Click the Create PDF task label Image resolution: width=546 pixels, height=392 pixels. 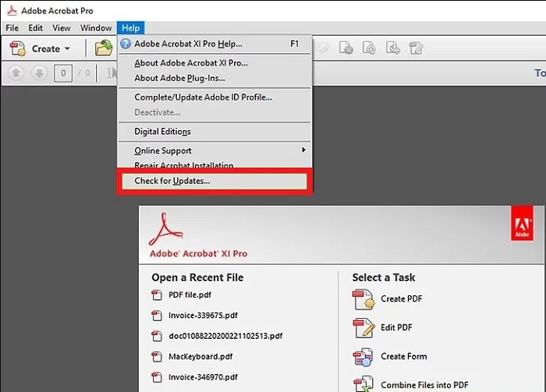point(401,298)
